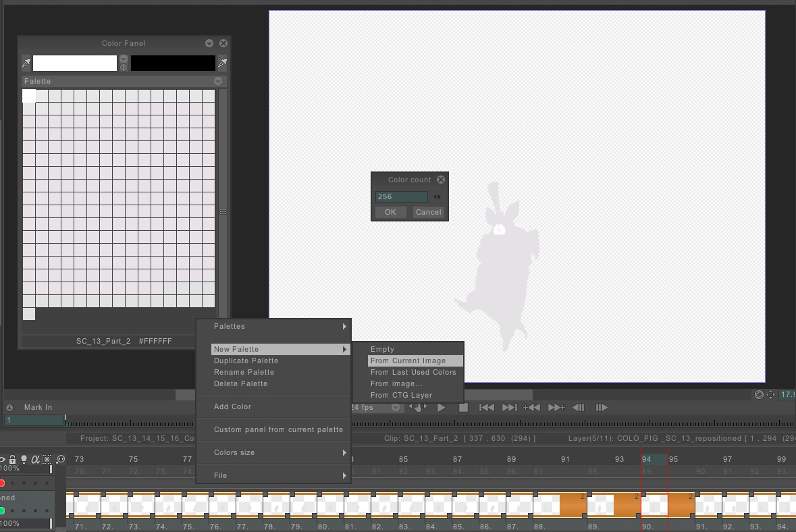Step forward one frame
The height and width of the screenshot is (532, 796).
[602, 408]
